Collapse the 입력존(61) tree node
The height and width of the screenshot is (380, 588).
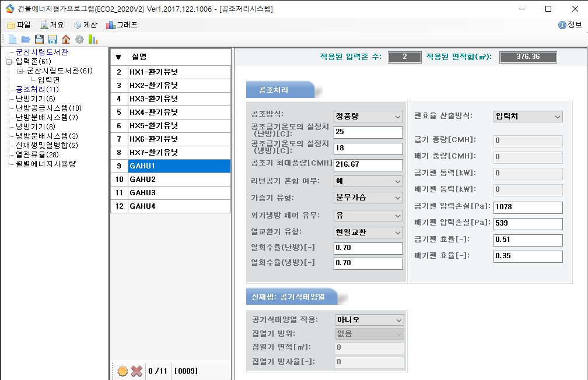click(x=9, y=62)
